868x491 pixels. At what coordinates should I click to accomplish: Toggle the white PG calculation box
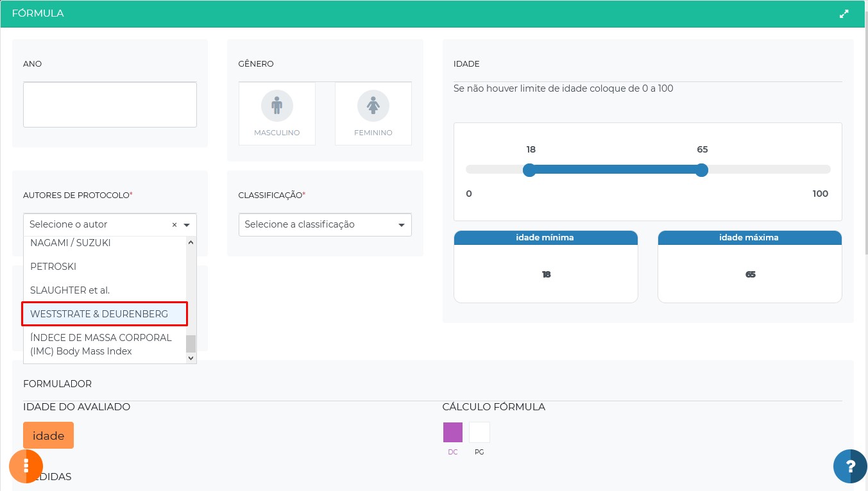click(x=479, y=433)
